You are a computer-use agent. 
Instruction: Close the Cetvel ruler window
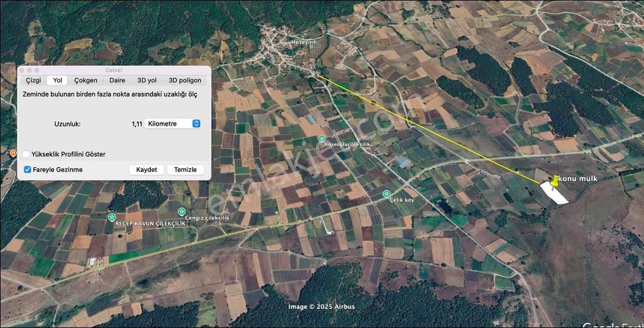point(20,70)
